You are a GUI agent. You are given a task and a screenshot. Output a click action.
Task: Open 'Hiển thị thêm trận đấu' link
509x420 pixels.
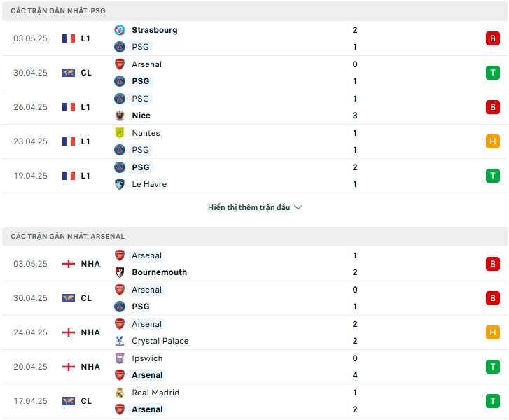pos(249,207)
